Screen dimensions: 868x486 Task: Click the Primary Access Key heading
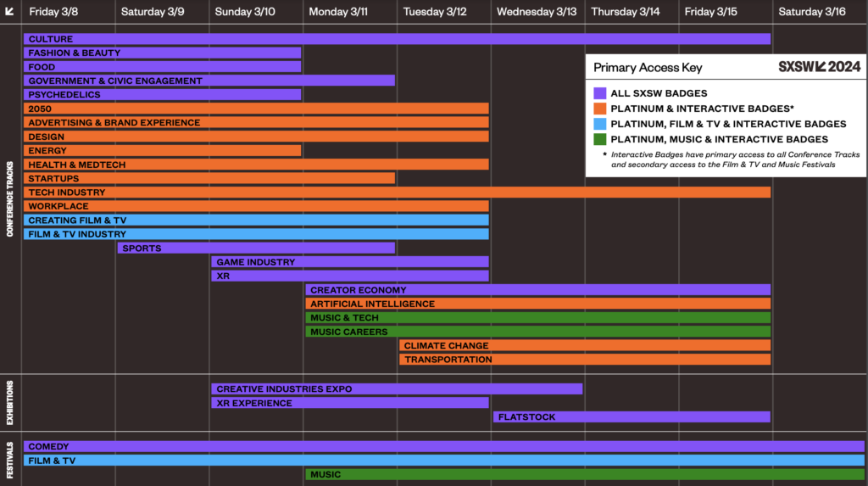coord(648,68)
